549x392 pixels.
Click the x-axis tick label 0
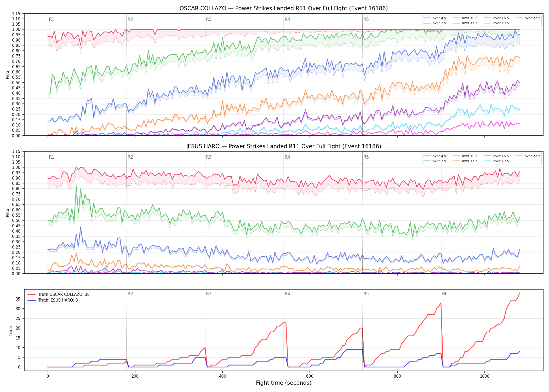pyautogui.click(x=48, y=376)
